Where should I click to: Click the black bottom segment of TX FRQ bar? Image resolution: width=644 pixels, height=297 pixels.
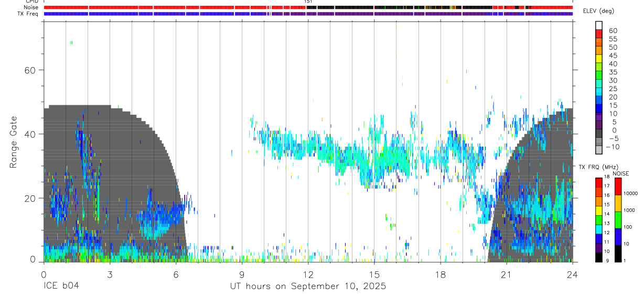pyautogui.click(x=599, y=257)
